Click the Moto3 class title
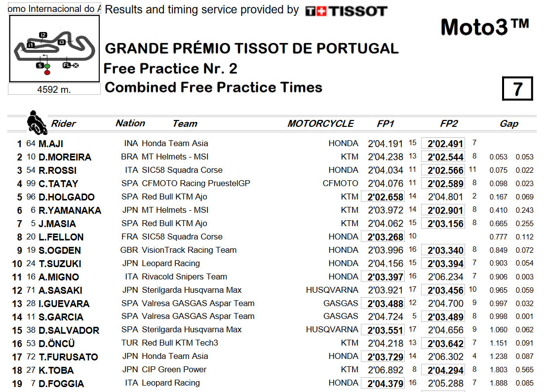547x392 pixels. coord(485,27)
